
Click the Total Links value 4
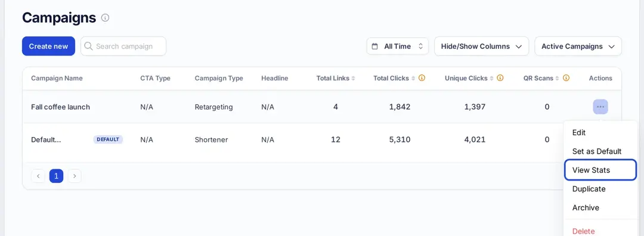336,107
